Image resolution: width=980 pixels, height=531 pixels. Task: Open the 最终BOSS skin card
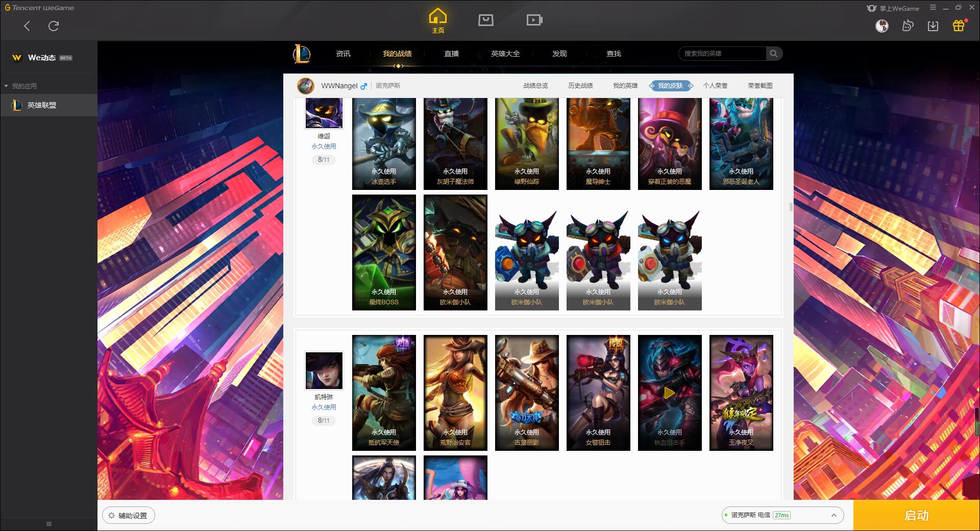[x=384, y=252]
